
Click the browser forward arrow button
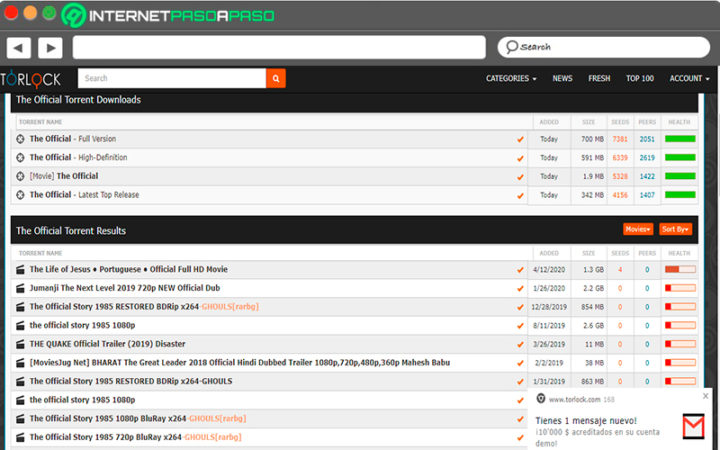click(x=50, y=47)
